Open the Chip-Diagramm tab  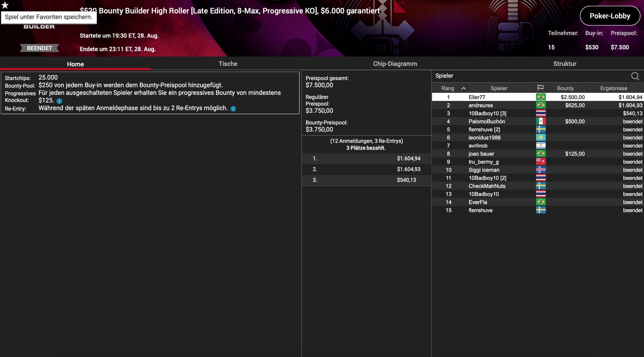click(395, 64)
